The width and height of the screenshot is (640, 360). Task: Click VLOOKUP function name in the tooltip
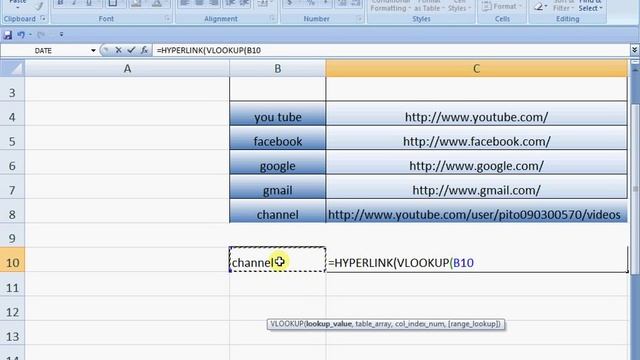point(287,324)
